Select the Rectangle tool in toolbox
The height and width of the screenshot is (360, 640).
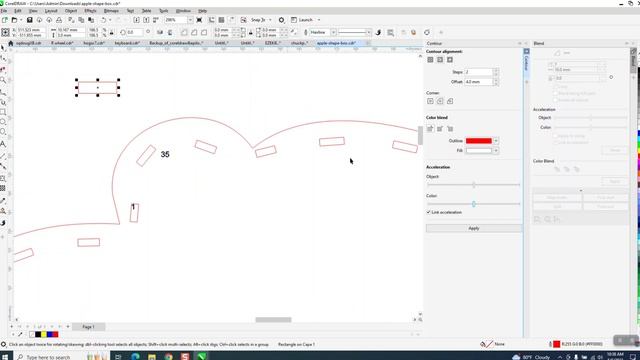3,112
